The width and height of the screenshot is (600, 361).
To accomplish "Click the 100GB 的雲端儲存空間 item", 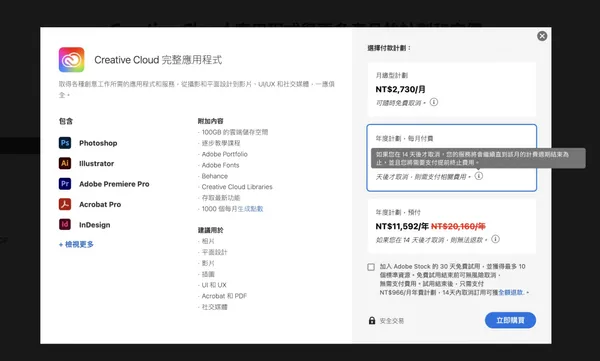I will click(x=235, y=132).
